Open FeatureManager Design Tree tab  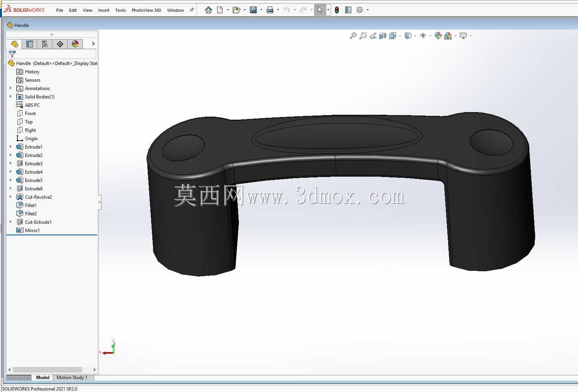(x=14, y=44)
